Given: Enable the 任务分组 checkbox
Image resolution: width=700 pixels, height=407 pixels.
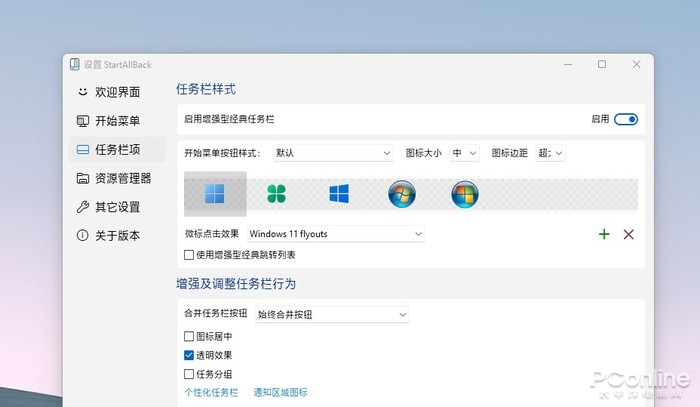Looking at the screenshot, I should click(x=189, y=374).
